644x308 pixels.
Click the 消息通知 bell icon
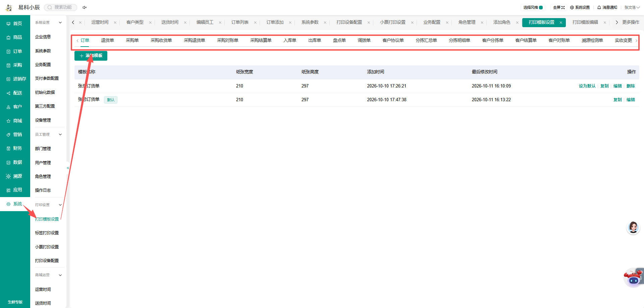(x=599, y=7)
